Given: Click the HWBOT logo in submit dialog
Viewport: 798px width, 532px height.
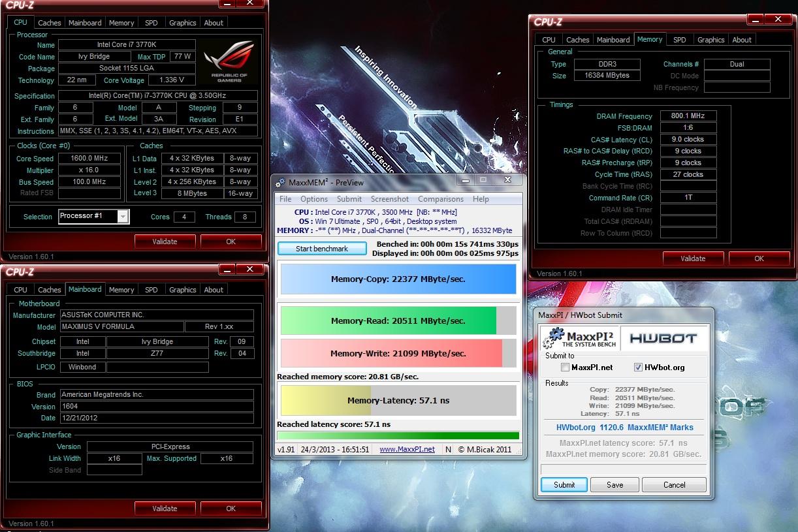Looking at the screenshot, I should (x=663, y=338).
